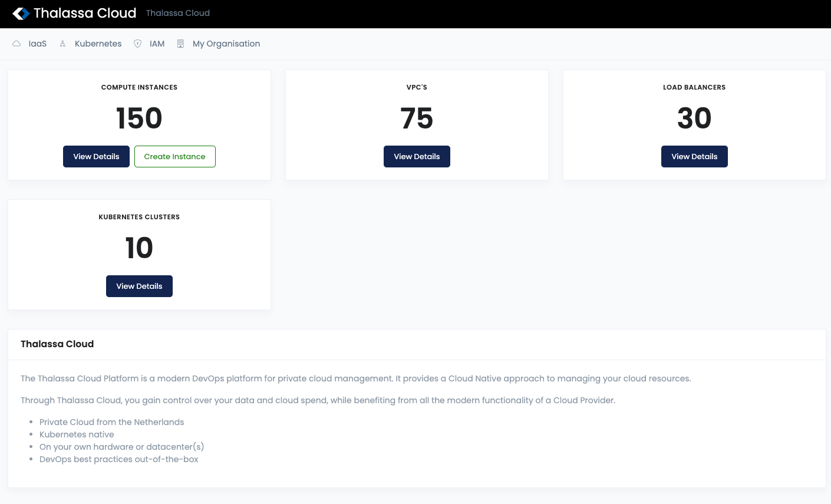Screen dimensions: 831x504
Task: Click the Create Instance button
Action: [175, 157]
